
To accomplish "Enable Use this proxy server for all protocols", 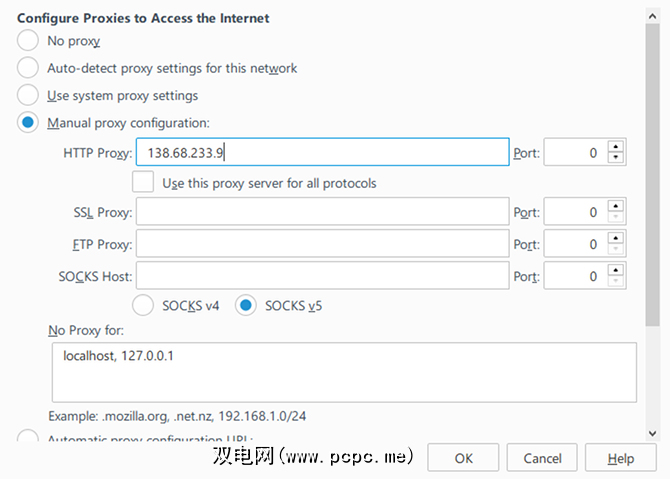I will pyautogui.click(x=144, y=182).
